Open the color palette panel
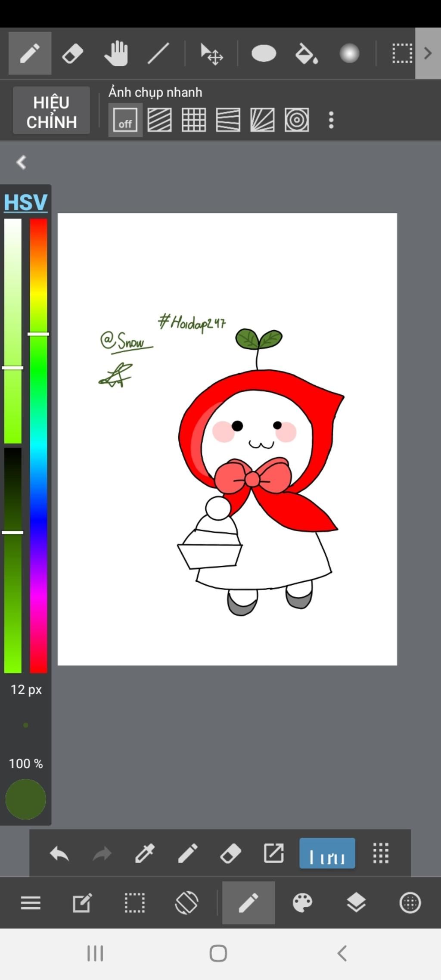This screenshot has height=980, width=441. (302, 902)
